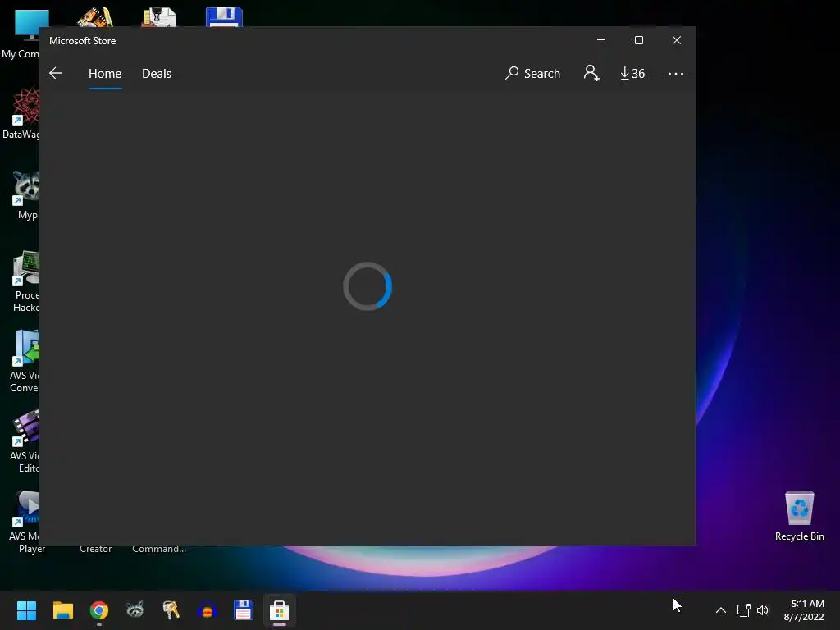Screen dimensions: 840x630
Task: Open the See more ellipsis menu
Action: (676, 73)
